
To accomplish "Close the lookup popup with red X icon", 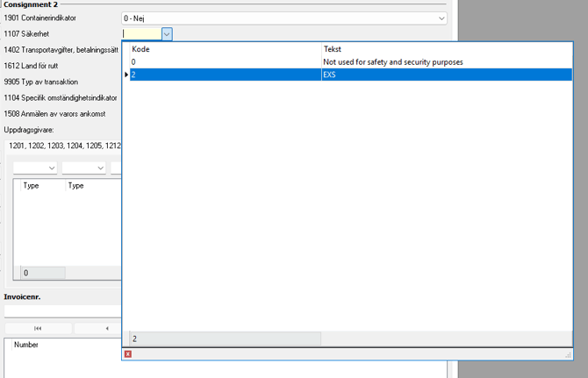I will click(x=128, y=354).
